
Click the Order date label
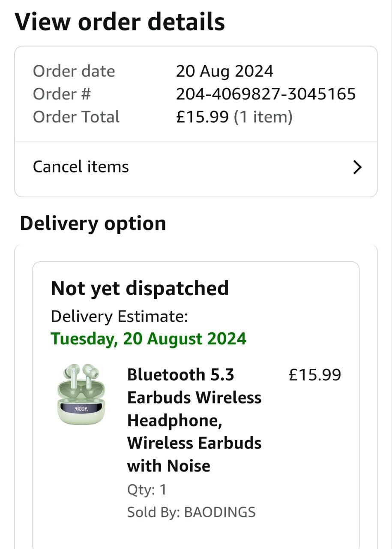(74, 71)
